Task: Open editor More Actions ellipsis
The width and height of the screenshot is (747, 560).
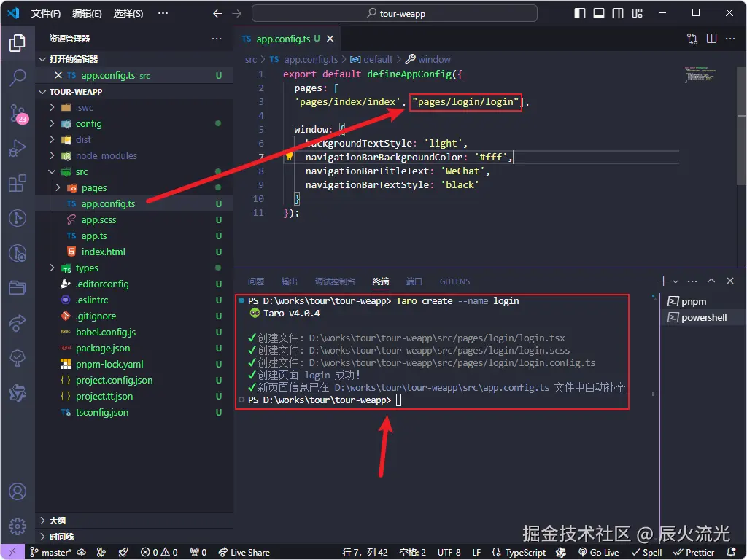Action: click(730, 39)
